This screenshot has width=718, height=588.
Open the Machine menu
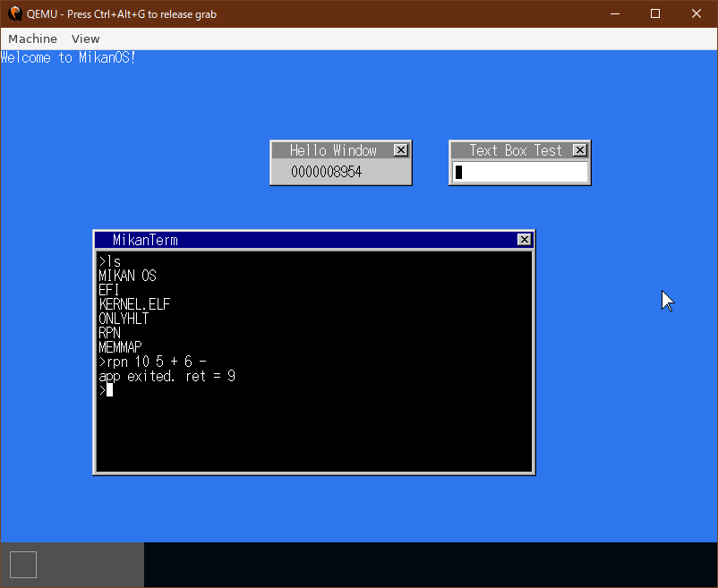click(32, 38)
